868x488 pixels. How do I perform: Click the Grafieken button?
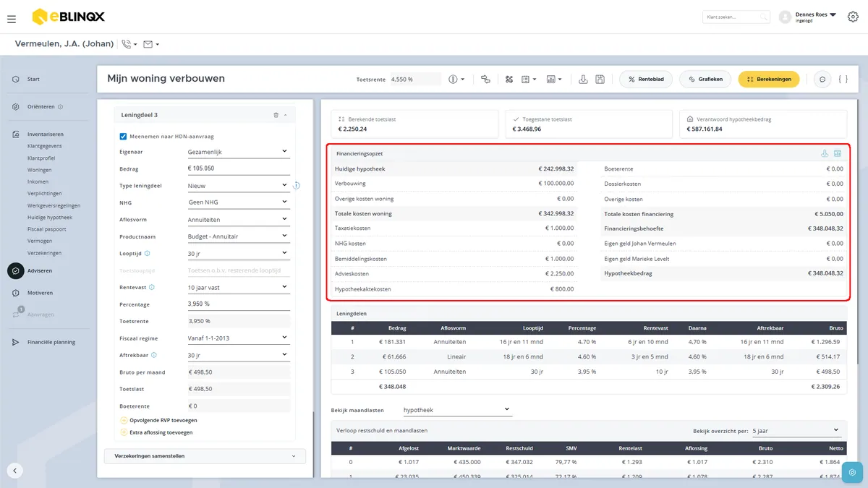[706, 79]
